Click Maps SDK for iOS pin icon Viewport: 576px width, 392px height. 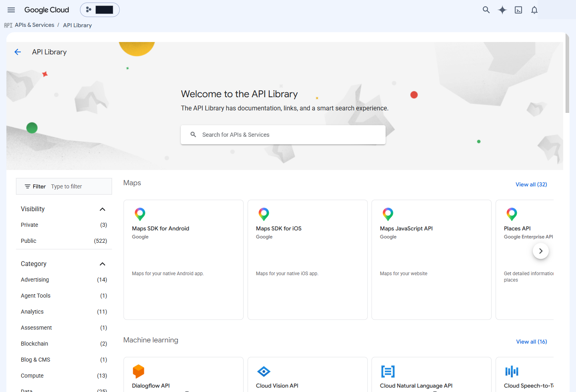(x=264, y=214)
